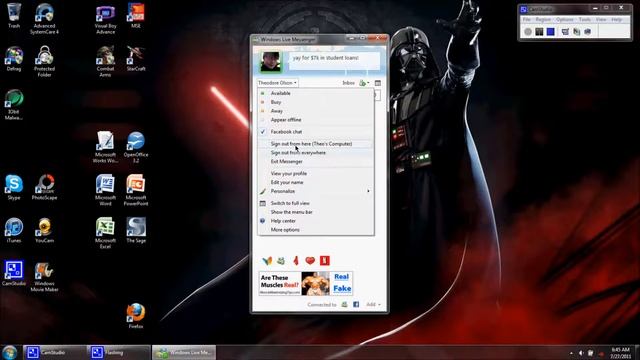Open the Inbox link
The height and width of the screenshot is (360, 640).
pos(348,83)
